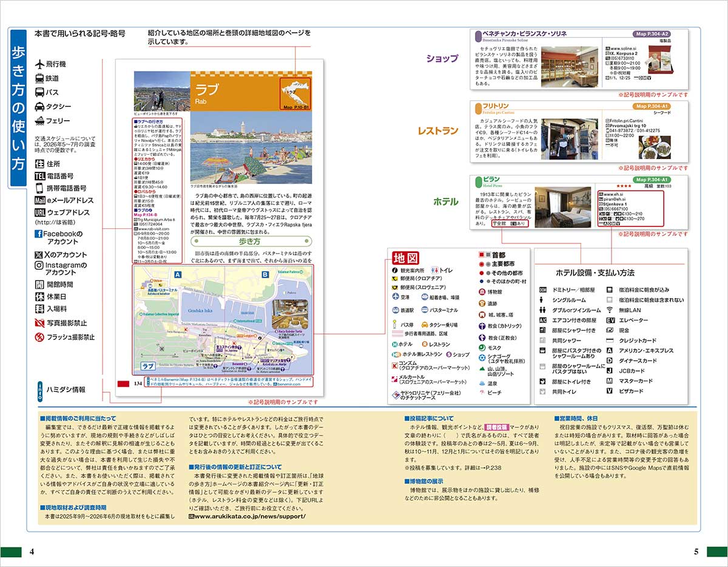Open the www.soline.si shop website link
728x567 pixels.
coord(624,49)
